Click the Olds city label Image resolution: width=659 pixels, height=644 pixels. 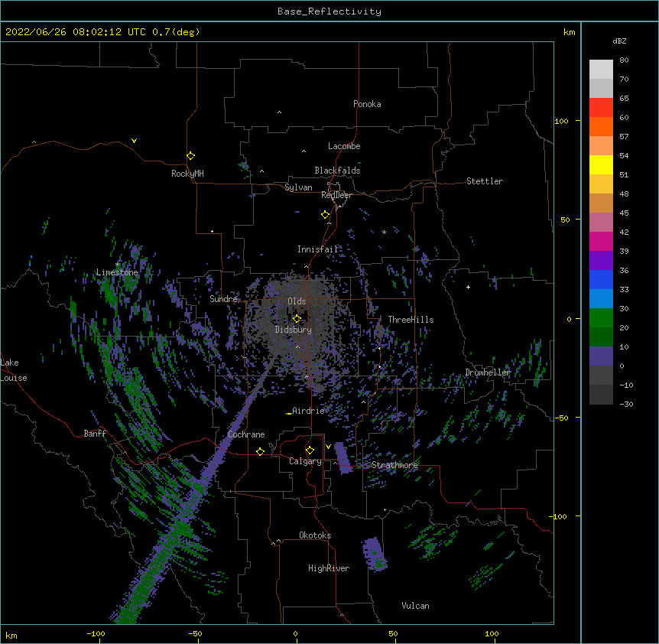coord(297,301)
